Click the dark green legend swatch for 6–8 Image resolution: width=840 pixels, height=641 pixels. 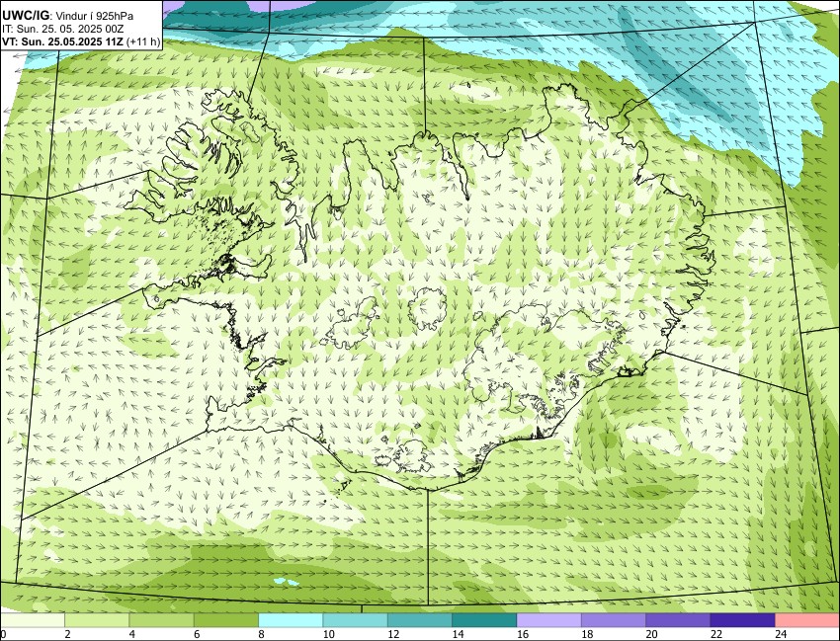point(226,620)
